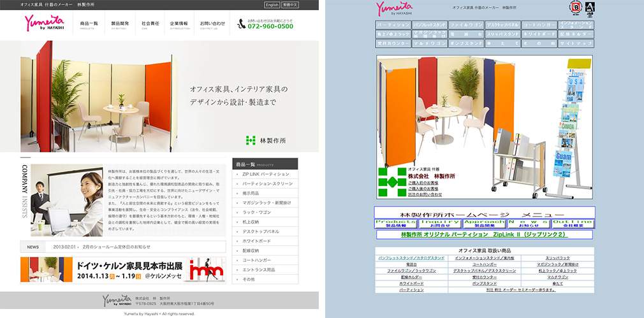
Task: Click the スリッパスタンド grid button on the blue page
Action: (x=502, y=34)
